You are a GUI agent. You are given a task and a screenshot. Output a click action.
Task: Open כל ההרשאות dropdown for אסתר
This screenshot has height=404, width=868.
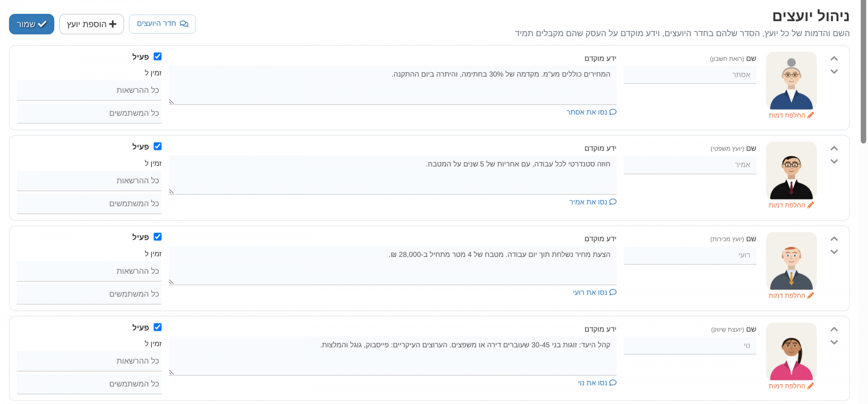[x=89, y=90]
